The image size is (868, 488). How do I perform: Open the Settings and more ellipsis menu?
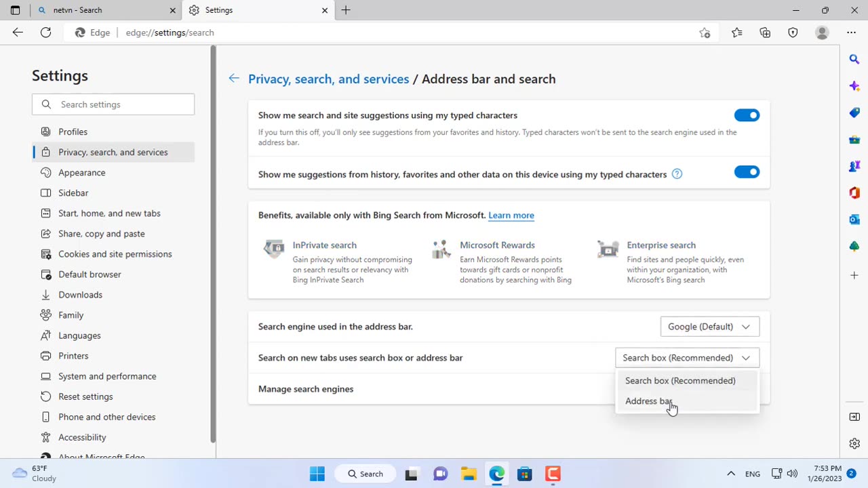click(851, 33)
